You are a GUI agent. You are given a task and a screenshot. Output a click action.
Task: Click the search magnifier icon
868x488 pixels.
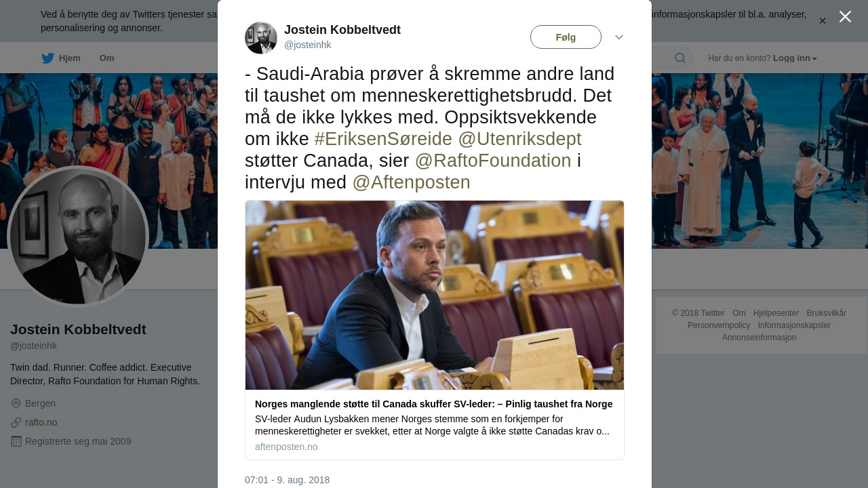[679, 58]
